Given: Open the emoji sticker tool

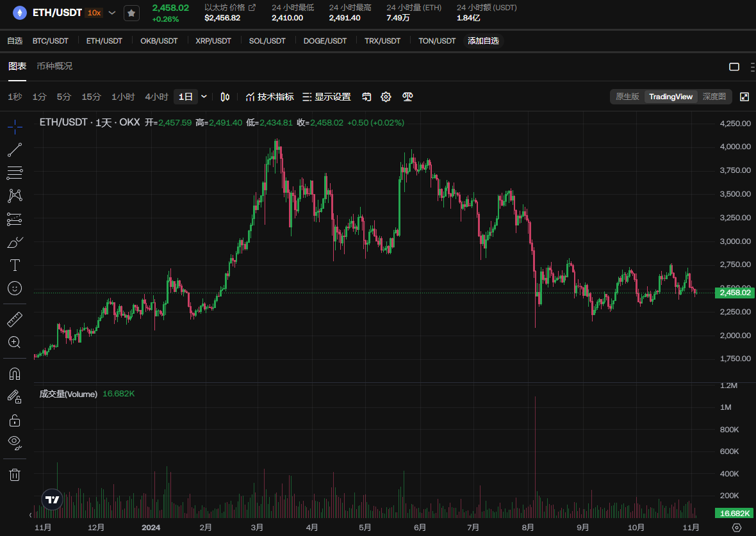Looking at the screenshot, I should pyautogui.click(x=15, y=288).
